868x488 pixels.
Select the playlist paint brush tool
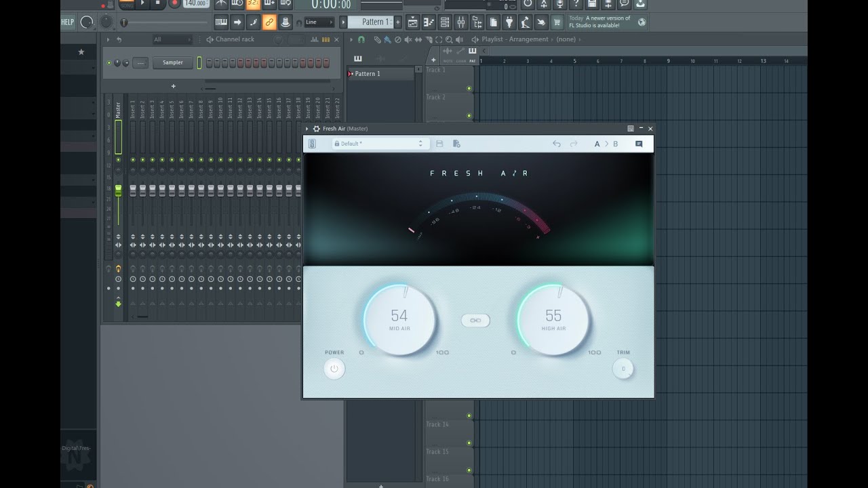click(387, 39)
